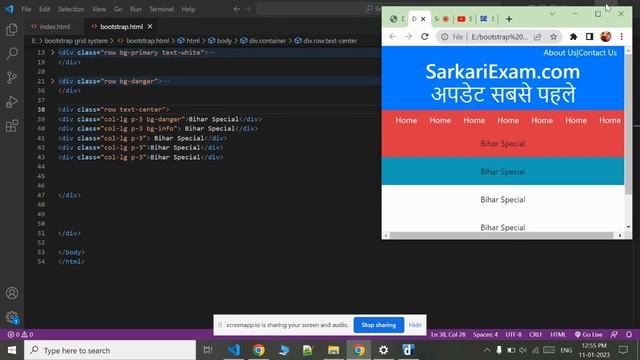The image size is (640, 360).
Task: Open the Explorer view in activity bar
Action: [12, 29]
